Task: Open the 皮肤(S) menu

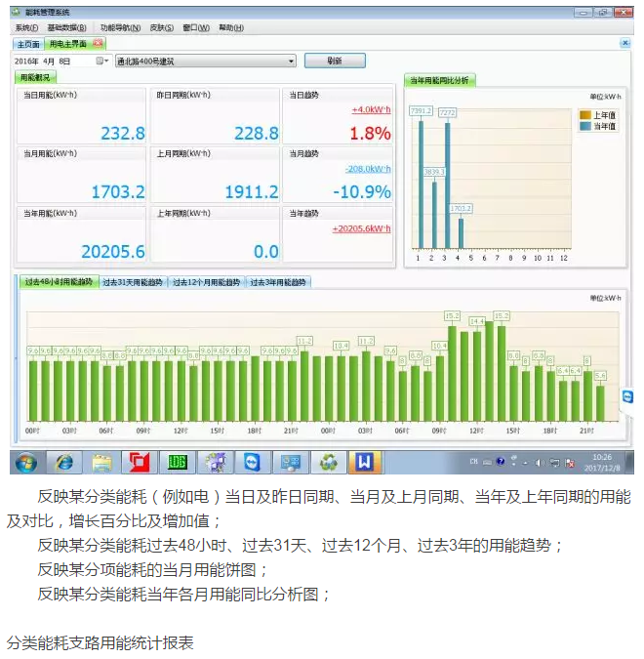Action: pyautogui.click(x=162, y=27)
